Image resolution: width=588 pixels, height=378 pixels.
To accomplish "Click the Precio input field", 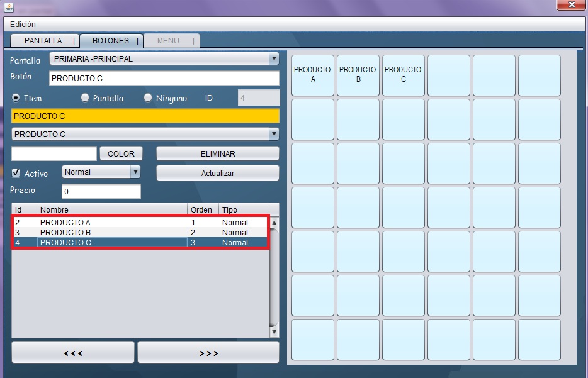I will pos(101,191).
